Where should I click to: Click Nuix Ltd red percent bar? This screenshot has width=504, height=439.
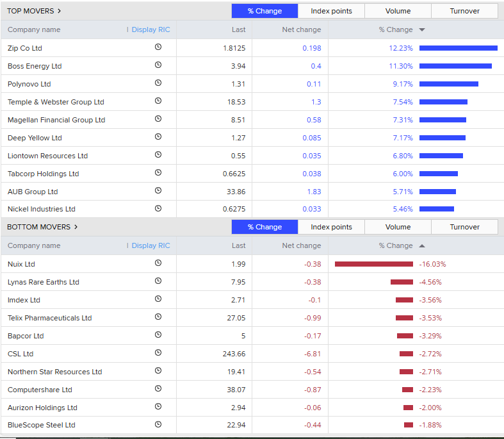pos(374,265)
